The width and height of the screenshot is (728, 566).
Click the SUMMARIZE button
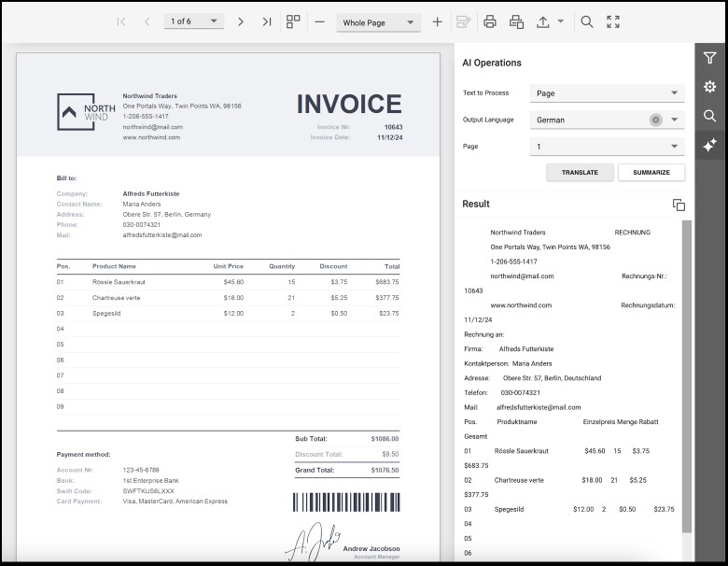pyautogui.click(x=651, y=173)
